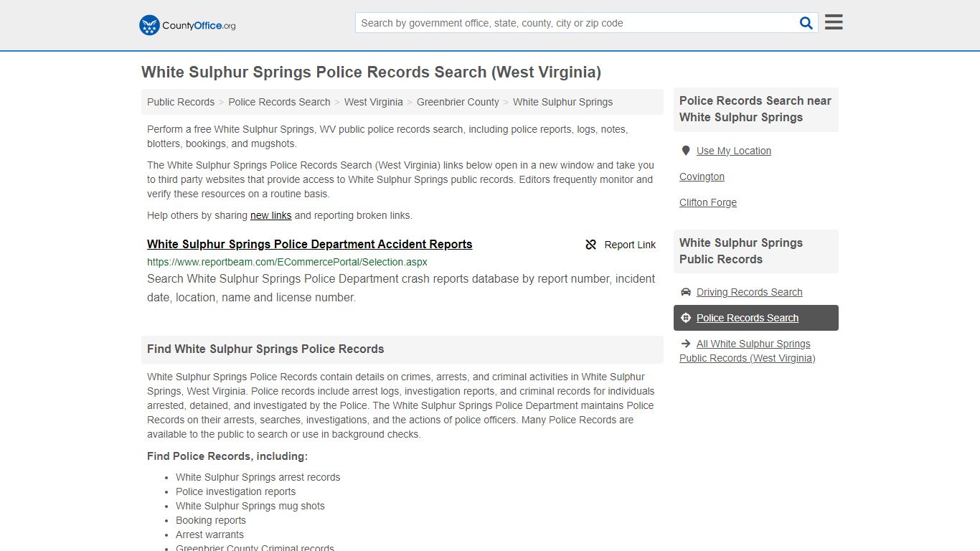The height and width of the screenshot is (551, 980).
Task: Open Public Records breadcrumb
Action: pyautogui.click(x=181, y=102)
